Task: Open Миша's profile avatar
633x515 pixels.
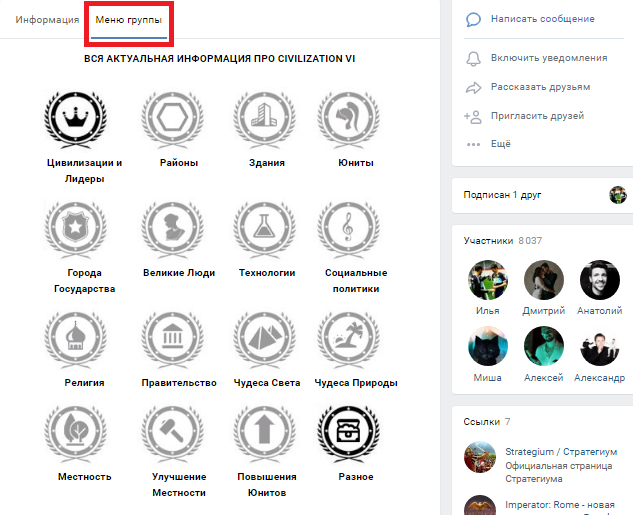Action: click(x=488, y=346)
